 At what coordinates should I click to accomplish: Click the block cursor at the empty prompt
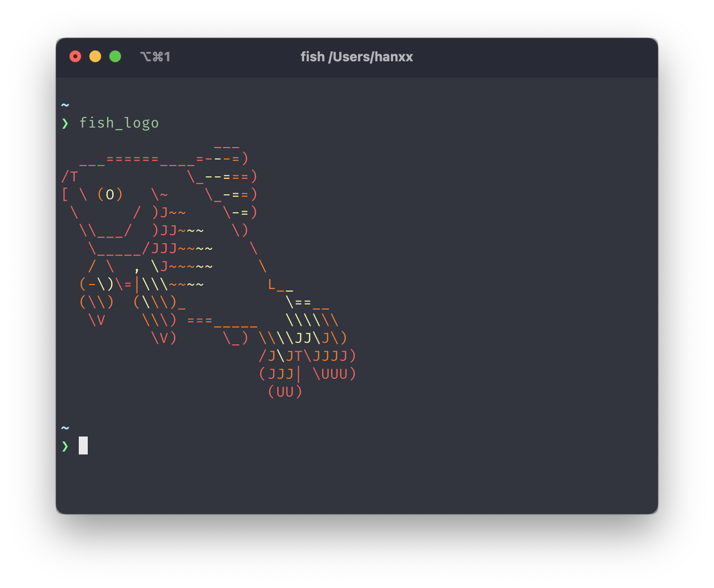[83, 445]
